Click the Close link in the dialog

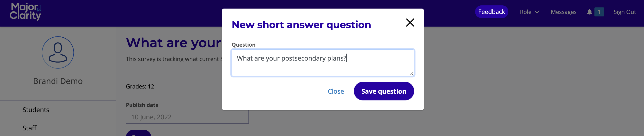[335, 91]
